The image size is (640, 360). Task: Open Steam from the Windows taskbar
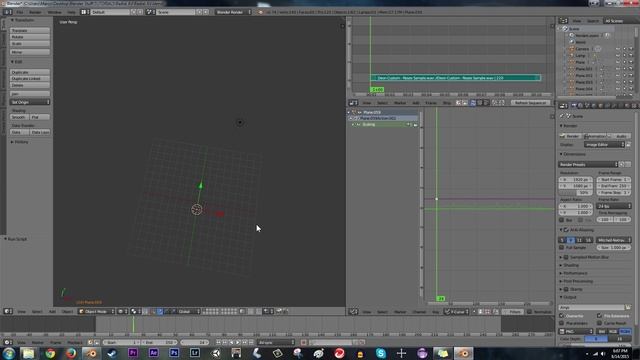click(112, 353)
